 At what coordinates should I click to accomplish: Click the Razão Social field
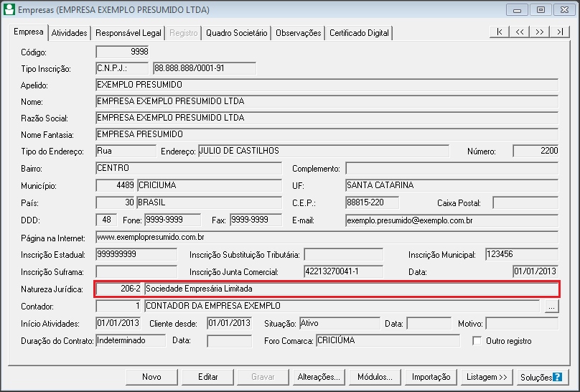327,118
